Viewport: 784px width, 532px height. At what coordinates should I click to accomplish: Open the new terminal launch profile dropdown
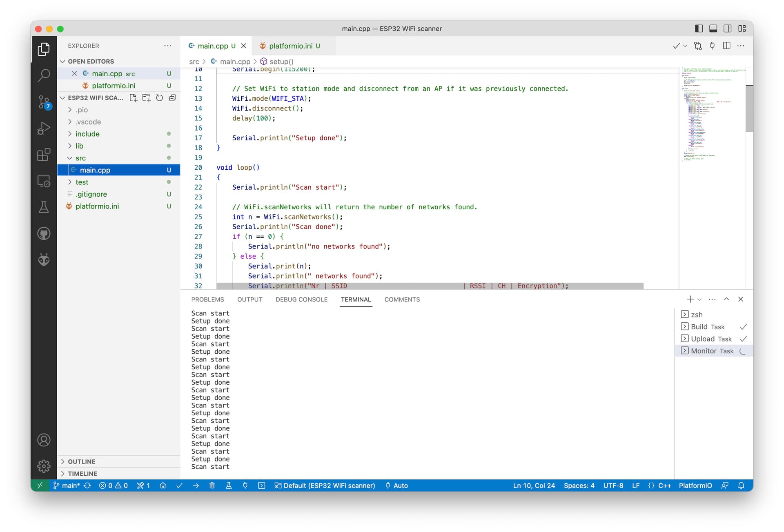(x=699, y=299)
